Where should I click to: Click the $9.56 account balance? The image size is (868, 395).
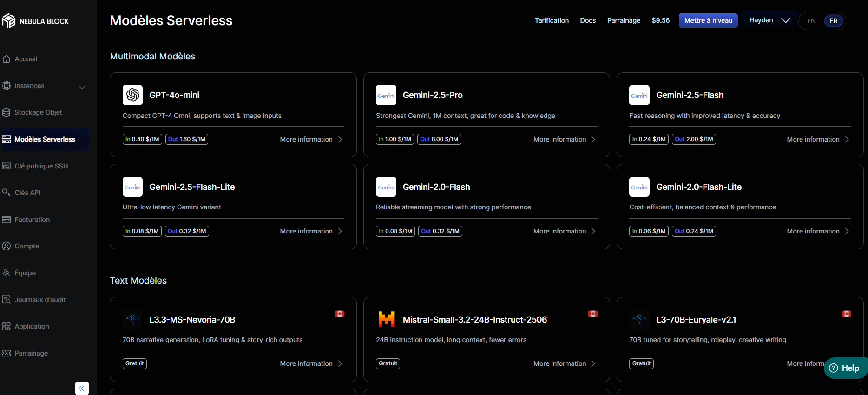(x=660, y=20)
